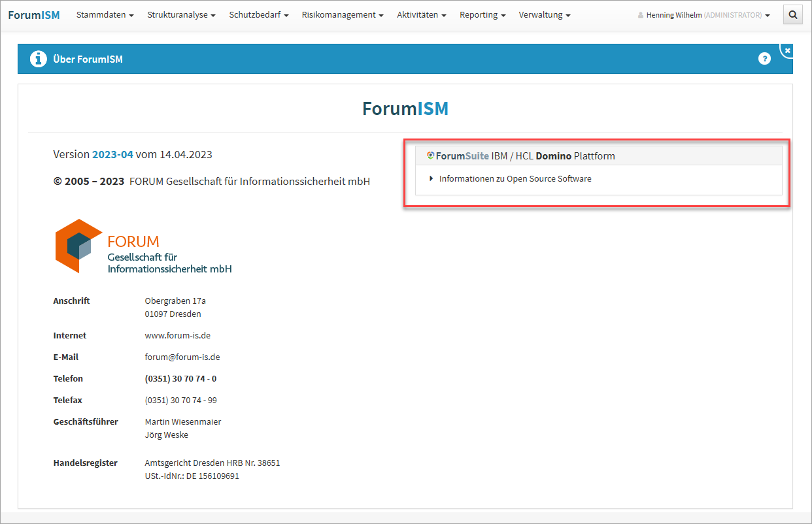The width and height of the screenshot is (812, 524).
Task: Click the text 01097 Dresden
Action: (173, 314)
